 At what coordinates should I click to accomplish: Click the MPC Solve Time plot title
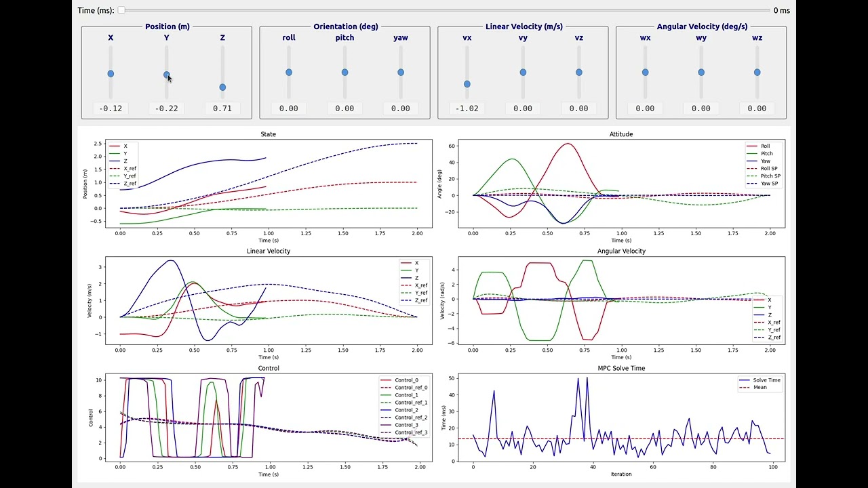(621, 368)
